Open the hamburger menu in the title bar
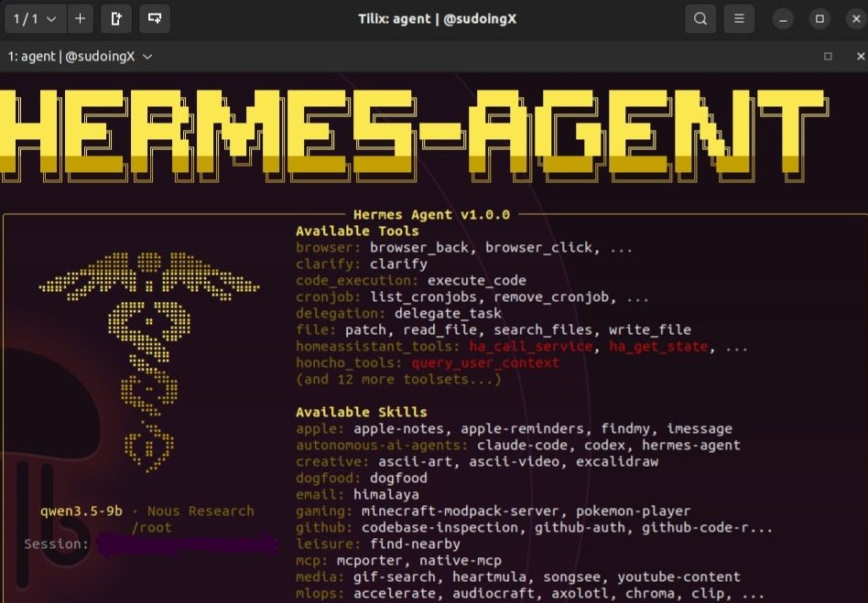 739,19
